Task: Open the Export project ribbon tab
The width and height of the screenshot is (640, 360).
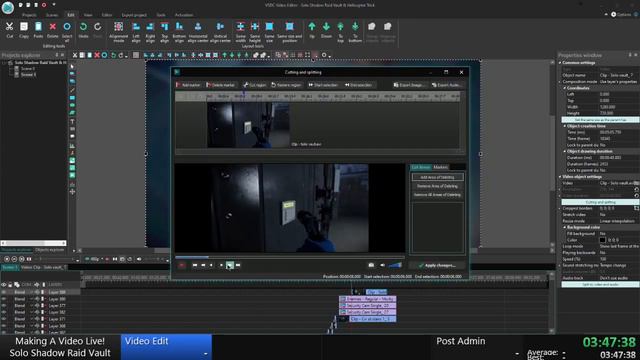Action: (134, 15)
